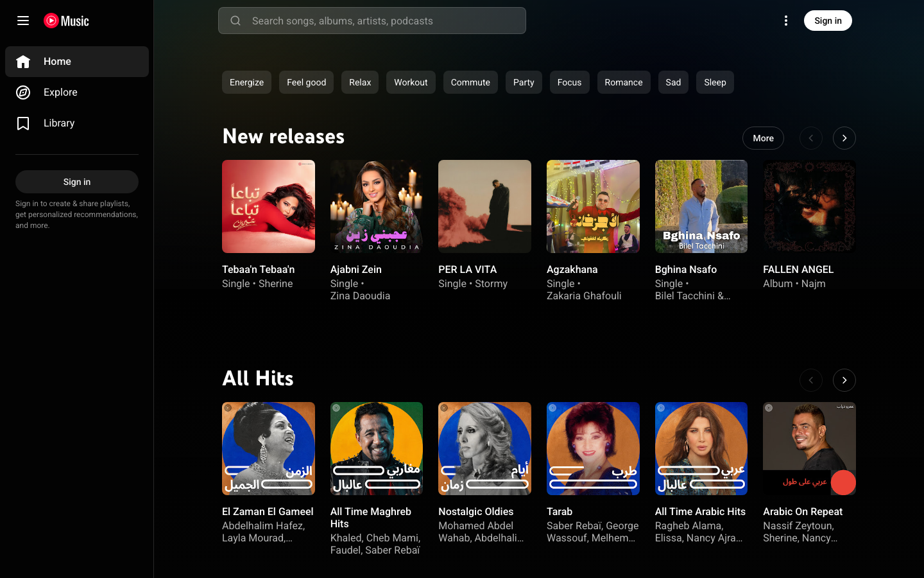Open the PER LA VITA cover thumbnail

pos(484,206)
